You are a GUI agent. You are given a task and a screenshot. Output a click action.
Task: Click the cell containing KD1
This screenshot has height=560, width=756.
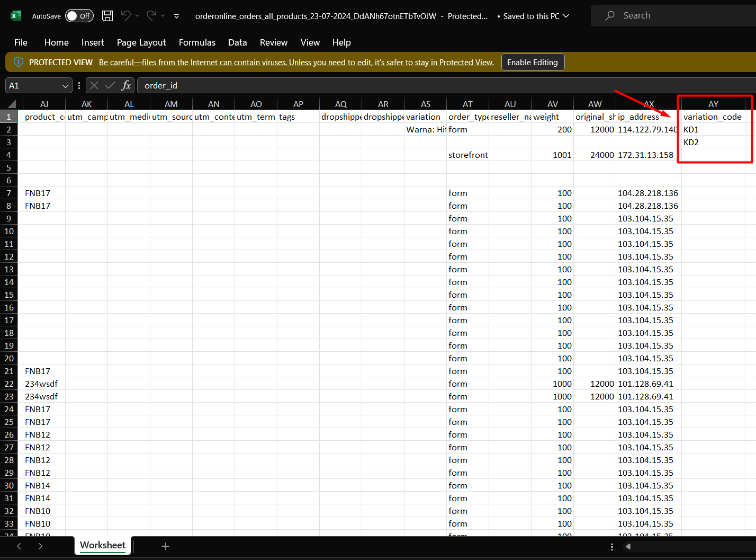click(x=713, y=129)
